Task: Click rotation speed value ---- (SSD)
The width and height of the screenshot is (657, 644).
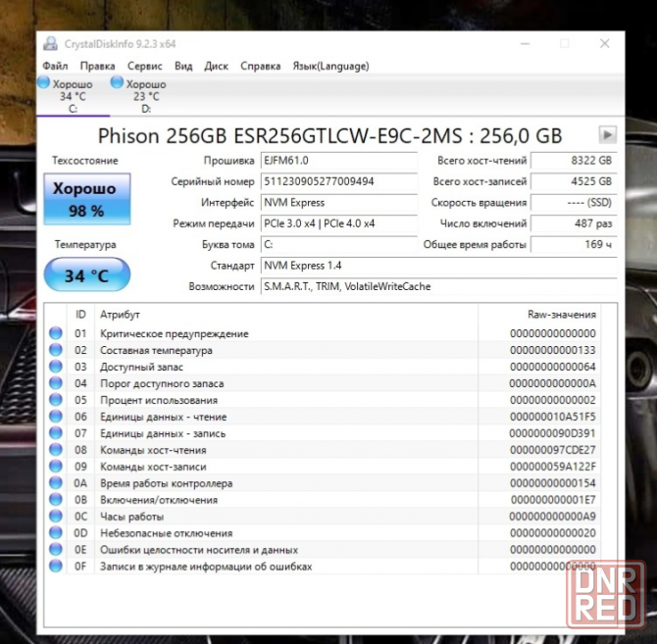Action: 574,203
